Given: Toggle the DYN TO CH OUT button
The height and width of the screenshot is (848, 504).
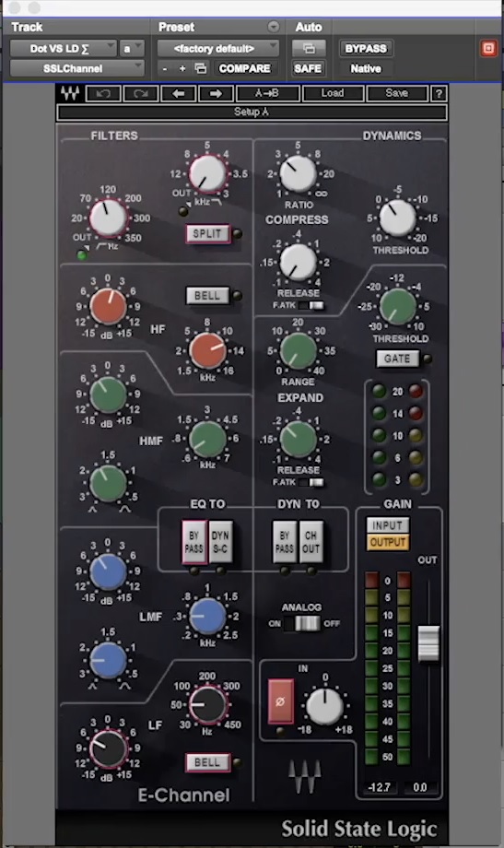Looking at the screenshot, I should click(311, 542).
